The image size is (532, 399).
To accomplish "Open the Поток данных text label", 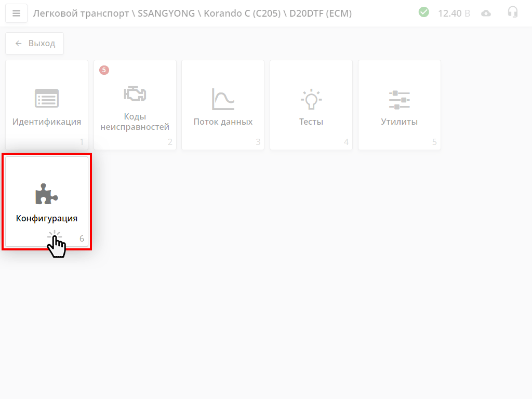I will (x=223, y=122).
